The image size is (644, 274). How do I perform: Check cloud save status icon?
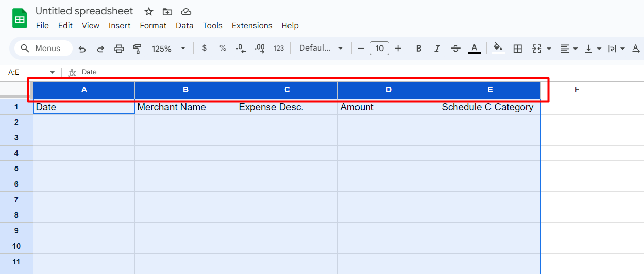click(x=186, y=11)
